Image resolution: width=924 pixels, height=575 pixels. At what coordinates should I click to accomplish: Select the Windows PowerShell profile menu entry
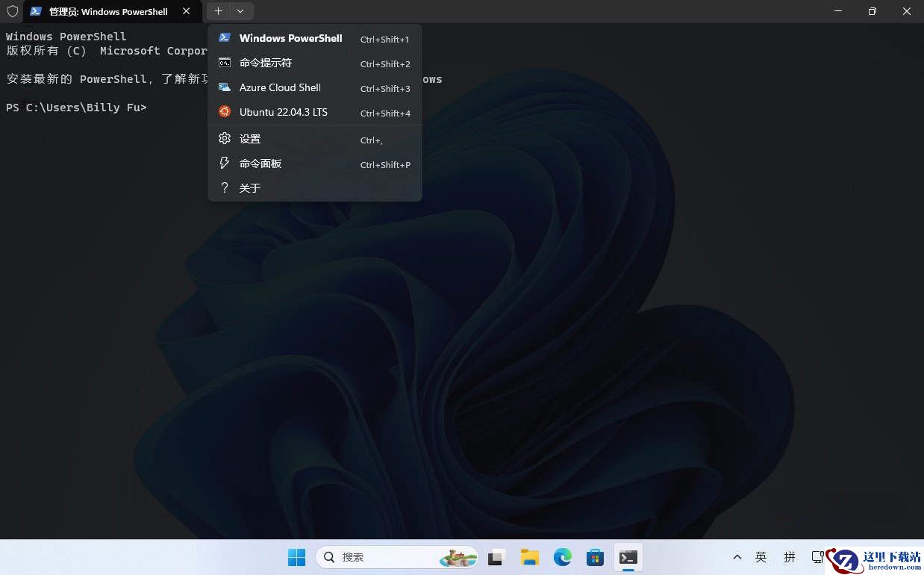click(x=315, y=38)
